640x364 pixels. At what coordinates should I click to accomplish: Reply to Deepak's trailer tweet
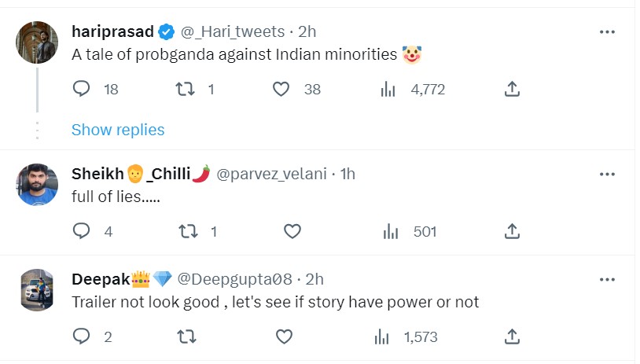click(x=82, y=336)
